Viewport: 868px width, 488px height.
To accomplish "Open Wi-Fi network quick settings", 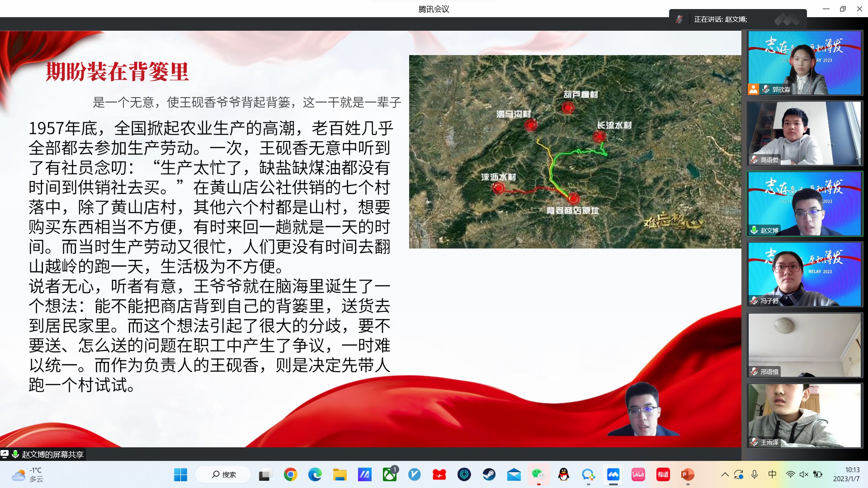I will (x=790, y=474).
